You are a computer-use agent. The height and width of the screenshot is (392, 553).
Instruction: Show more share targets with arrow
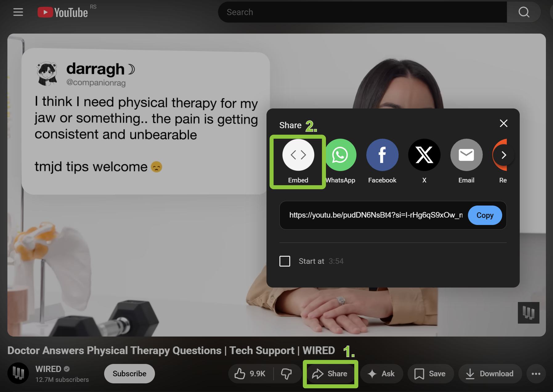click(x=504, y=155)
